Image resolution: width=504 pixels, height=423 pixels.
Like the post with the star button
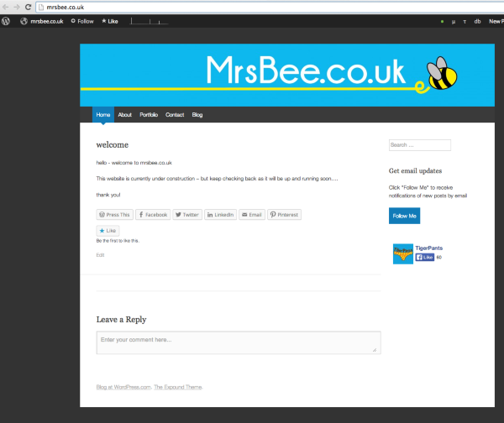[x=108, y=230]
